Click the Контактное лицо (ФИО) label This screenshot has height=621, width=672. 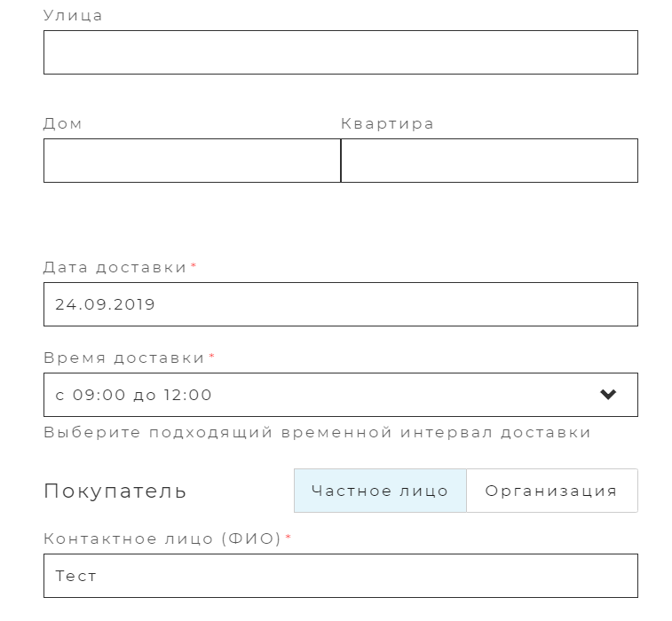[x=162, y=538]
